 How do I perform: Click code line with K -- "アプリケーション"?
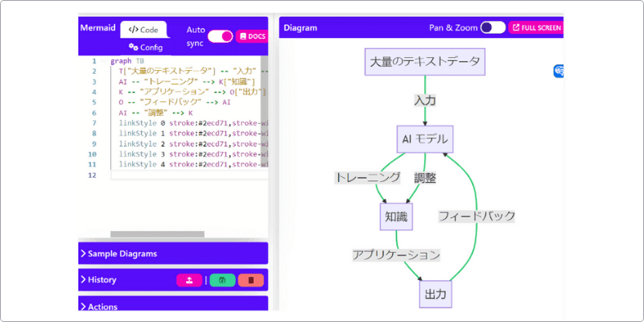pos(192,92)
